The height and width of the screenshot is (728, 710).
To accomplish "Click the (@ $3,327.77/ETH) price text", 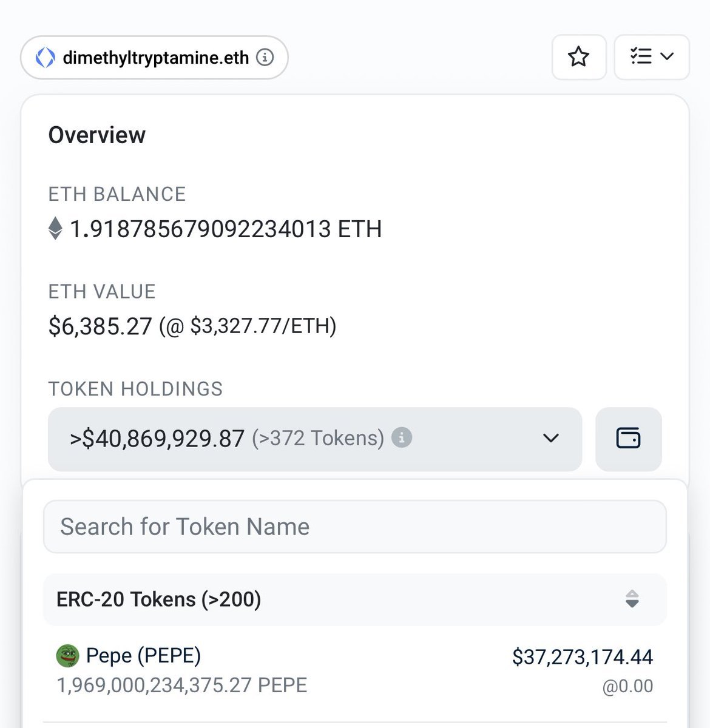I will [x=248, y=326].
